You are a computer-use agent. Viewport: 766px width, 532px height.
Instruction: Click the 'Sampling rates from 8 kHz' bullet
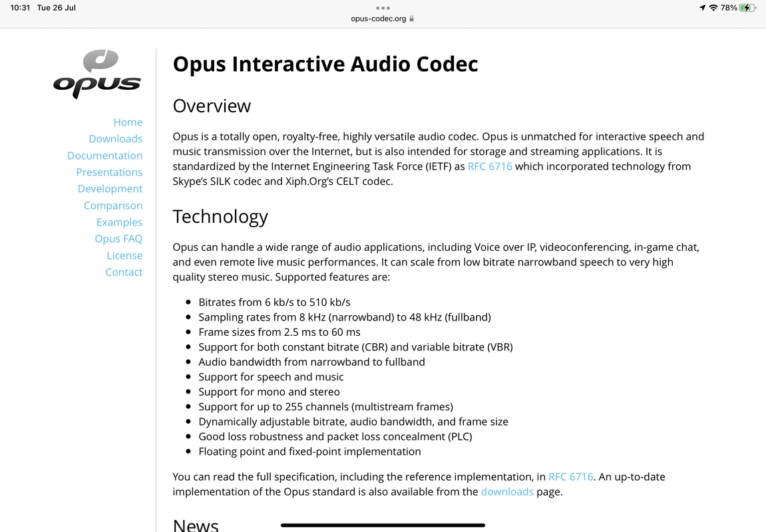(345, 317)
